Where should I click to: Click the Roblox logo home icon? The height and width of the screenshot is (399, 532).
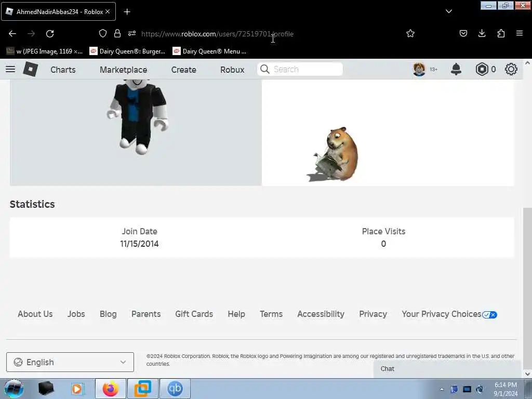[30, 69]
